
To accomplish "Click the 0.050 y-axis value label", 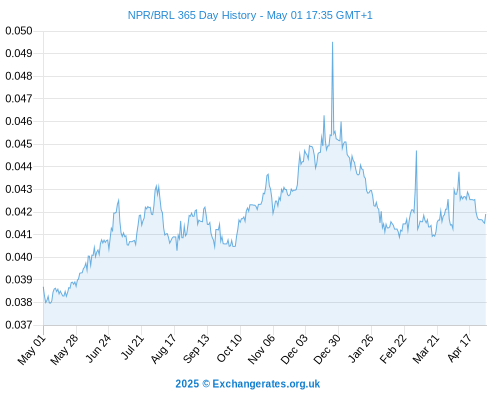I will pos(19,31).
